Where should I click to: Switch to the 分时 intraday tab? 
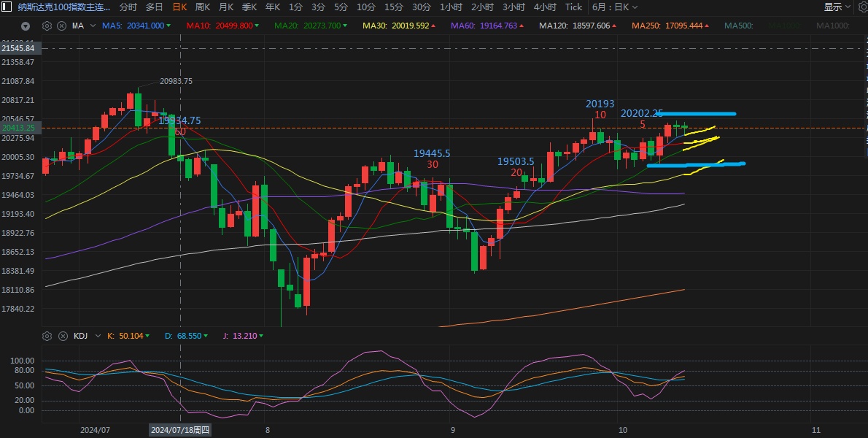[x=128, y=7]
